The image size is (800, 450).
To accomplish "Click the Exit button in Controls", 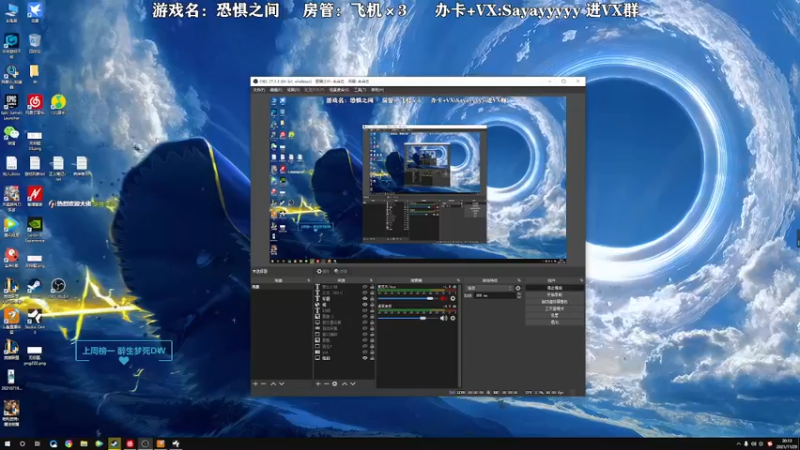I will coord(555,322).
